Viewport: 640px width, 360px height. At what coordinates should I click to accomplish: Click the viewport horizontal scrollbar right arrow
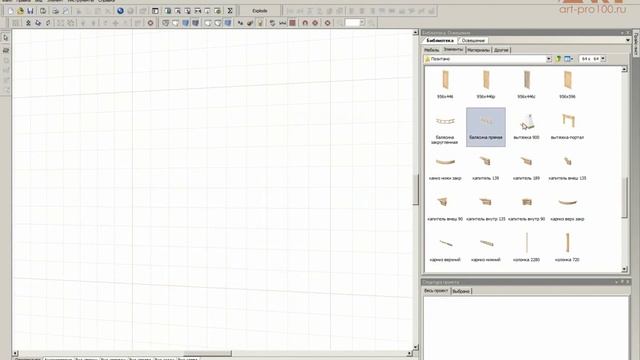[409, 353]
